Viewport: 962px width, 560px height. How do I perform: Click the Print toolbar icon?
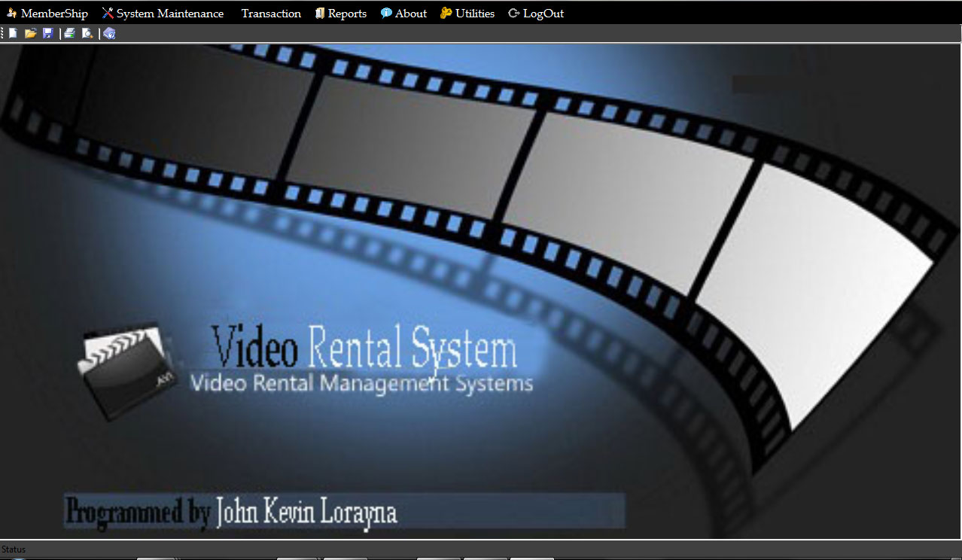(69, 33)
